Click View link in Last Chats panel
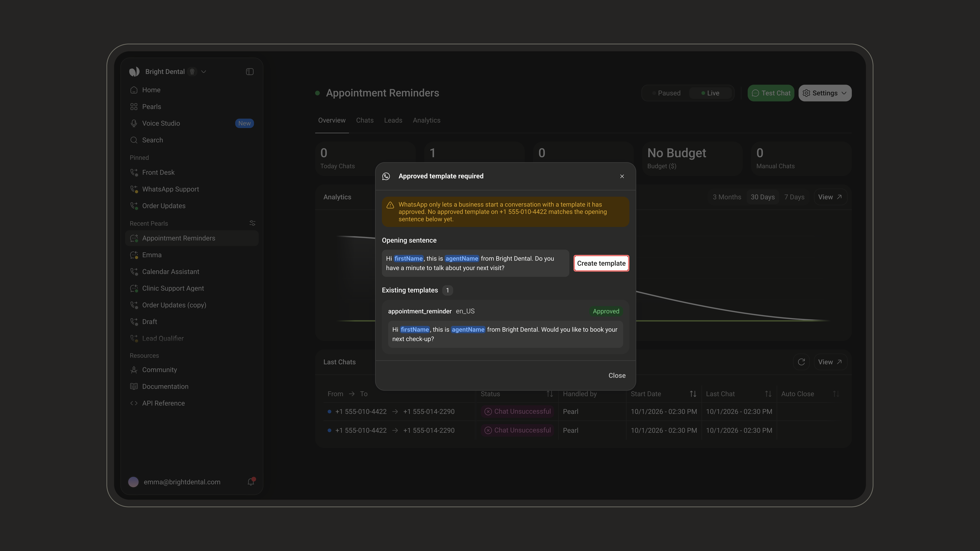Viewport: 980px width, 551px height. (830, 362)
